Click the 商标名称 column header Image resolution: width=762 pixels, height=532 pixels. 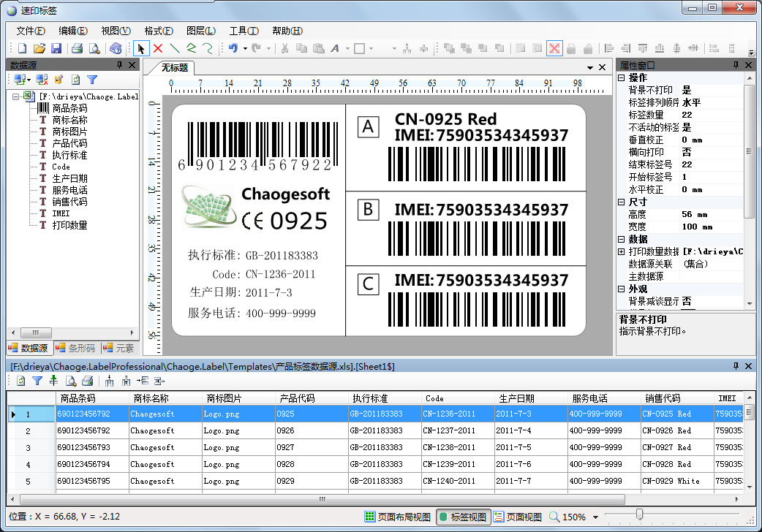[x=151, y=398]
